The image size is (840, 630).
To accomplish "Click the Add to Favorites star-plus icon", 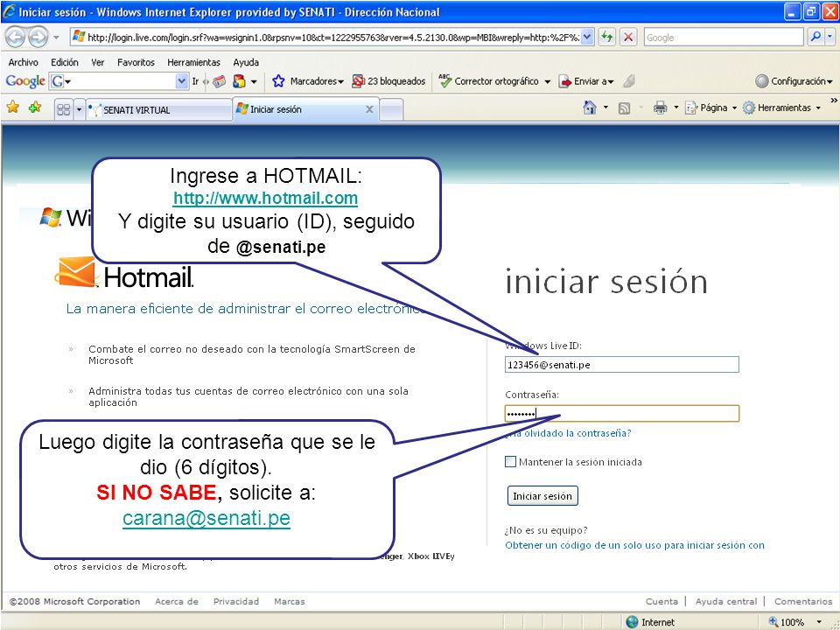I will tap(35, 107).
